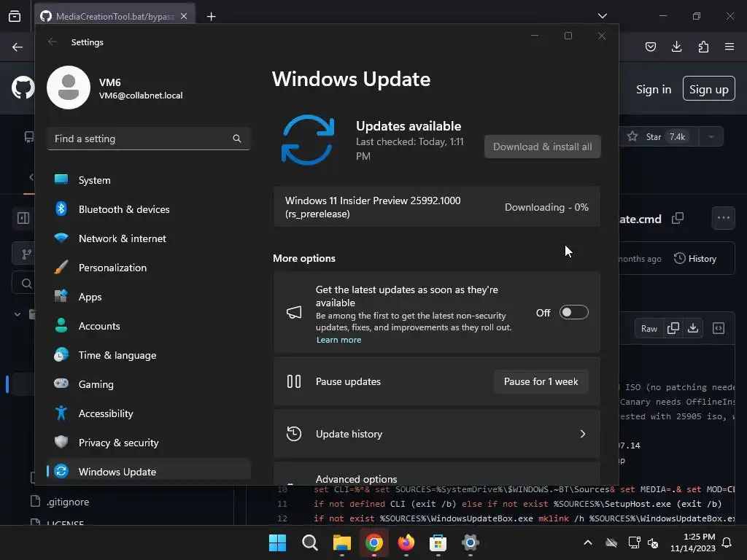Open Update history chevron
The height and width of the screenshot is (560, 747).
click(x=583, y=434)
